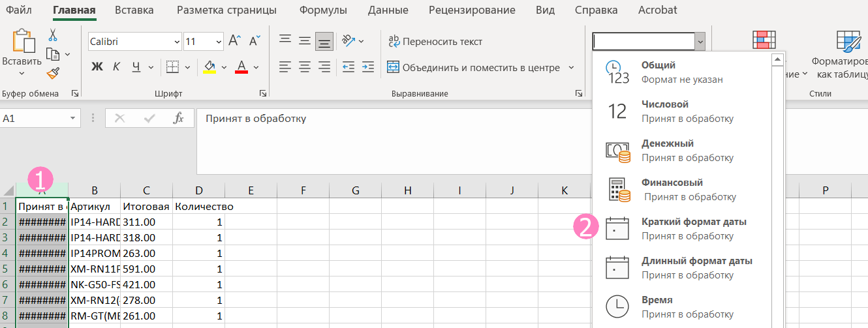The width and height of the screenshot is (868, 328).
Task: Open font name Calibri dropdown
Action: pos(178,42)
